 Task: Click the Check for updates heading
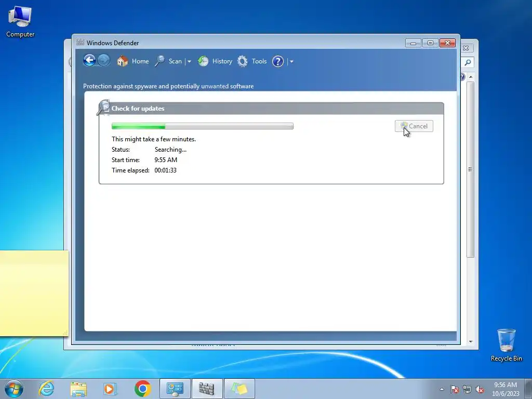[138, 109]
